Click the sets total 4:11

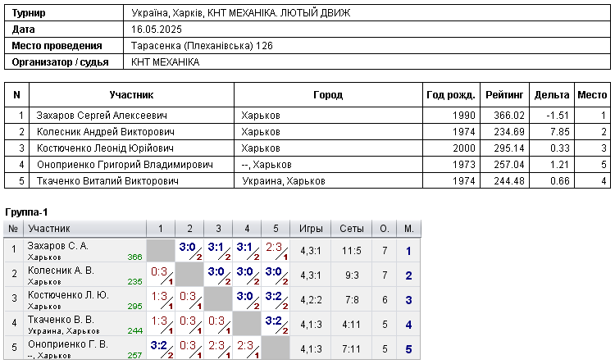pyautogui.click(x=352, y=325)
